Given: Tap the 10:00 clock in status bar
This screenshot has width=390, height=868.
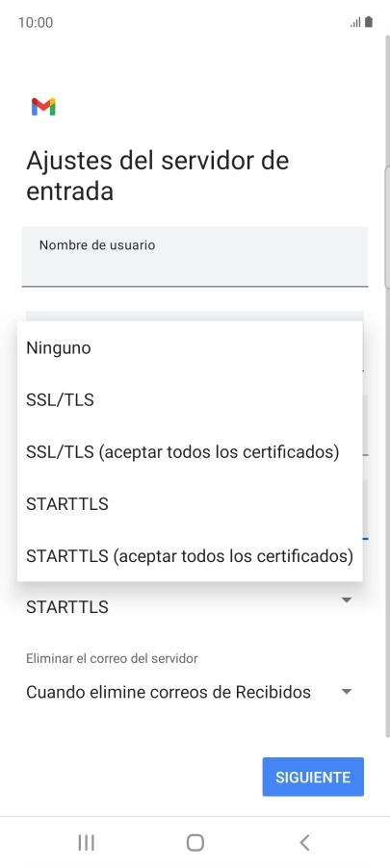Looking at the screenshot, I should pos(36,23).
